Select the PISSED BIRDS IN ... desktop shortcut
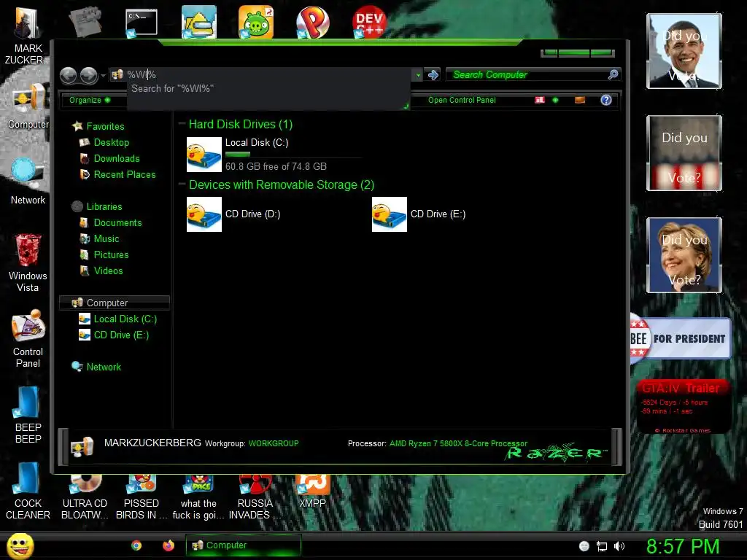 [142, 497]
